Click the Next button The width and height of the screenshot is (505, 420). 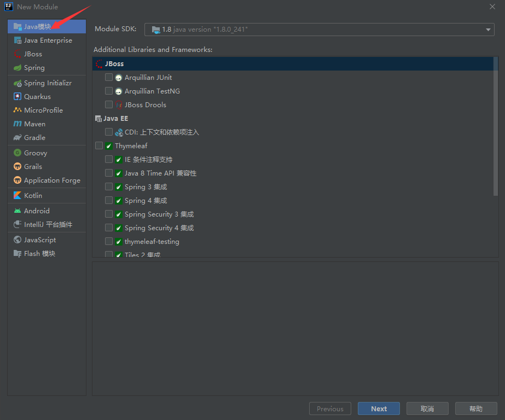point(379,409)
